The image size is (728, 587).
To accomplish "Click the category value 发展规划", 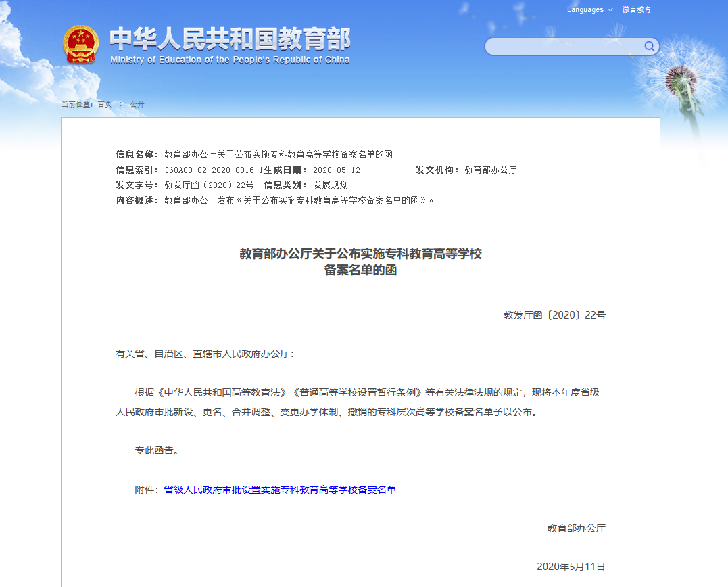I will [x=330, y=185].
